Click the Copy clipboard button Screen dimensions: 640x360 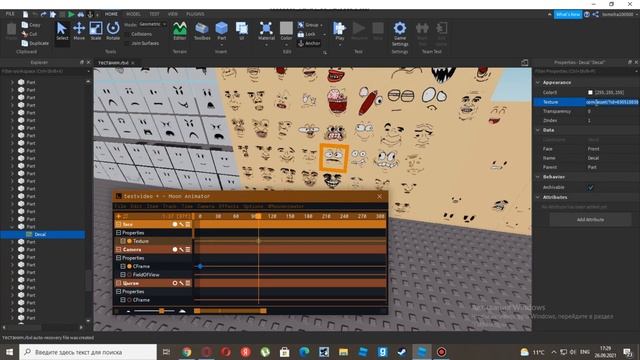click(x=31, y=25)
